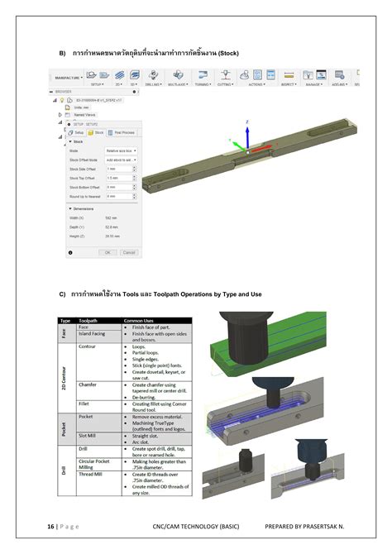Click the Round Up to Nearest stepper
Viewport: 392px width, 554px height.
coord(134,197)
